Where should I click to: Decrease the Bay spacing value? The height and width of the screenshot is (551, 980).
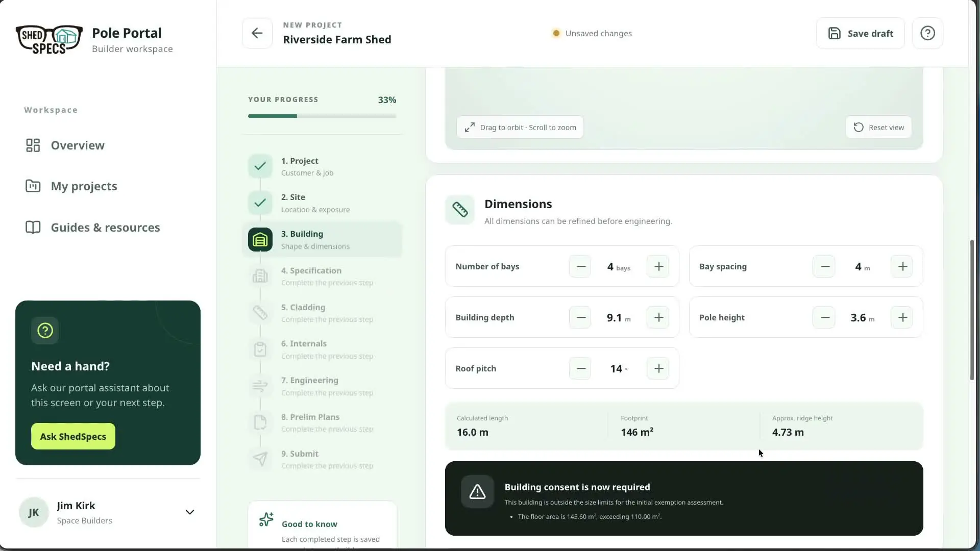click(x=824, y=266)
